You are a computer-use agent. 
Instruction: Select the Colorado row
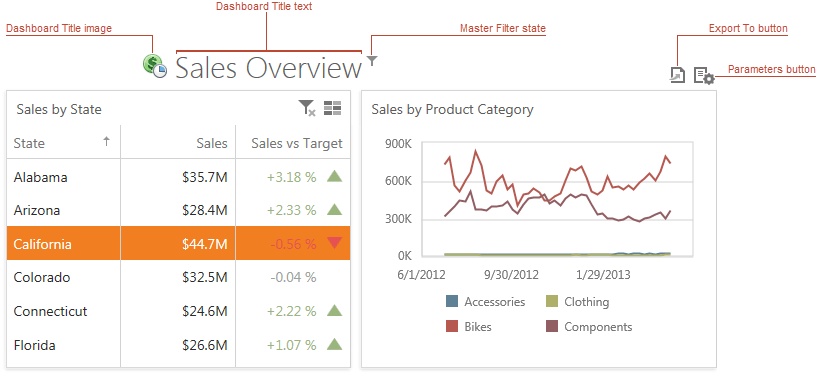(x=178, y=277)
